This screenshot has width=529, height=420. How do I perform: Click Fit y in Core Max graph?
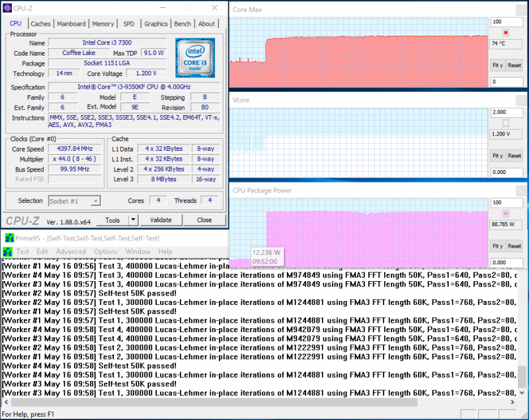point(498,65)
